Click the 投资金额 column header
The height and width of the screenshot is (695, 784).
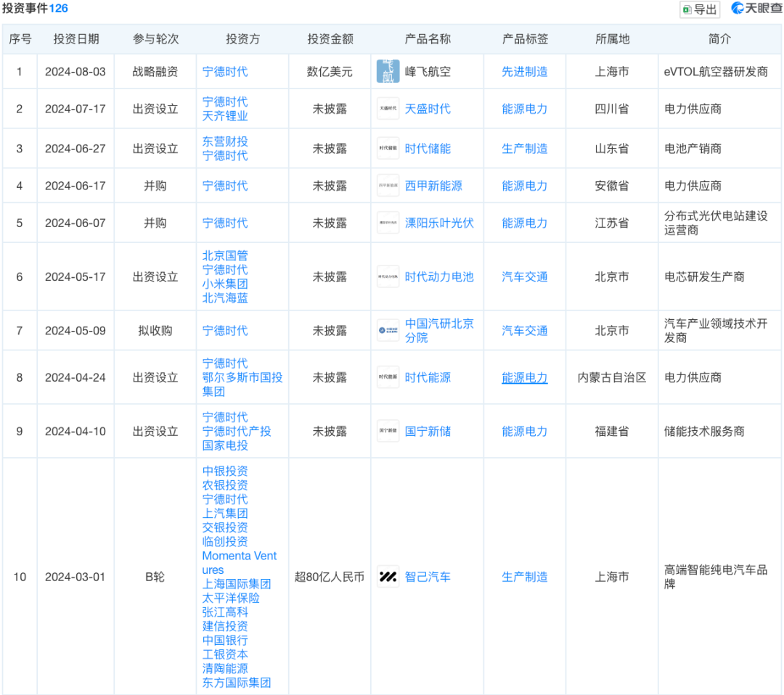[330, 39]
